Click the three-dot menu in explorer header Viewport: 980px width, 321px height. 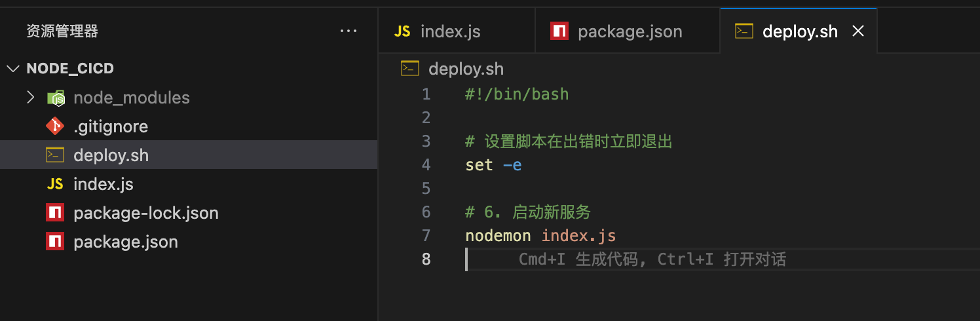(349, 31)
